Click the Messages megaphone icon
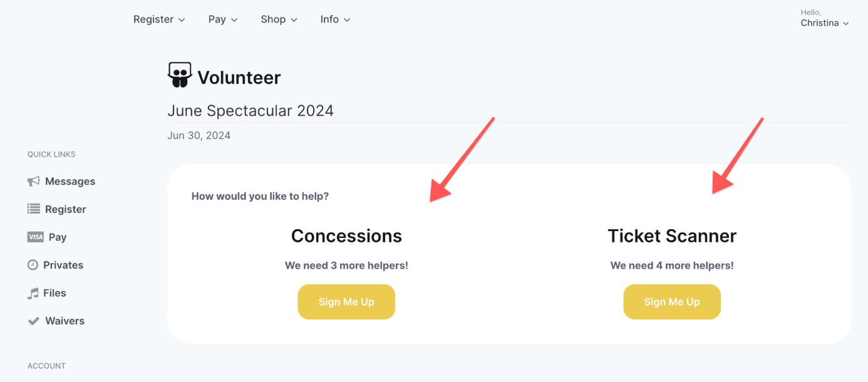The image size is (868, 382). tap(33, 182)
